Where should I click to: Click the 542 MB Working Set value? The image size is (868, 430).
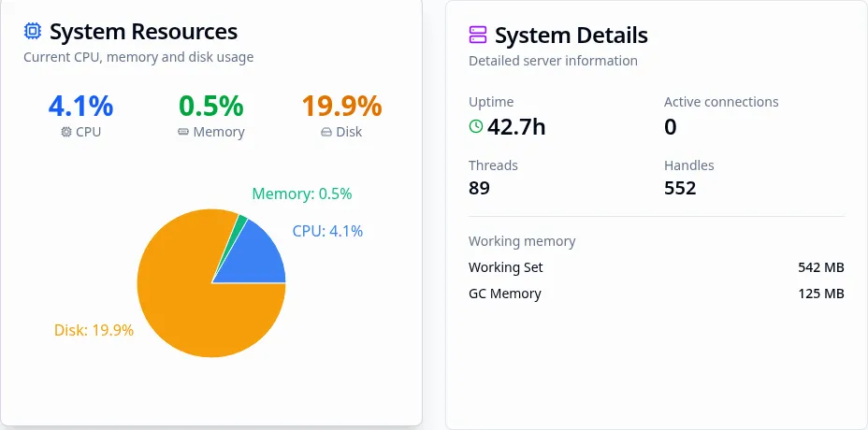pyautogui.click(x=821, y=267)
